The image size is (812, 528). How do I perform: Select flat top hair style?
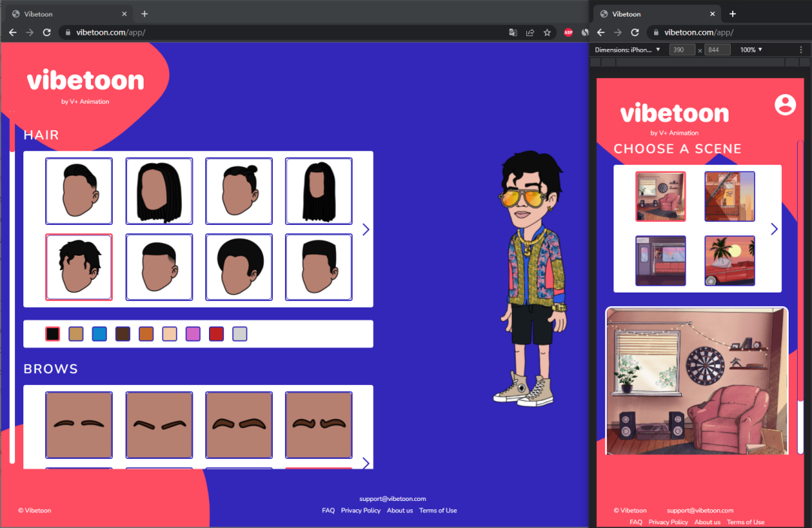tap(319, 267)
